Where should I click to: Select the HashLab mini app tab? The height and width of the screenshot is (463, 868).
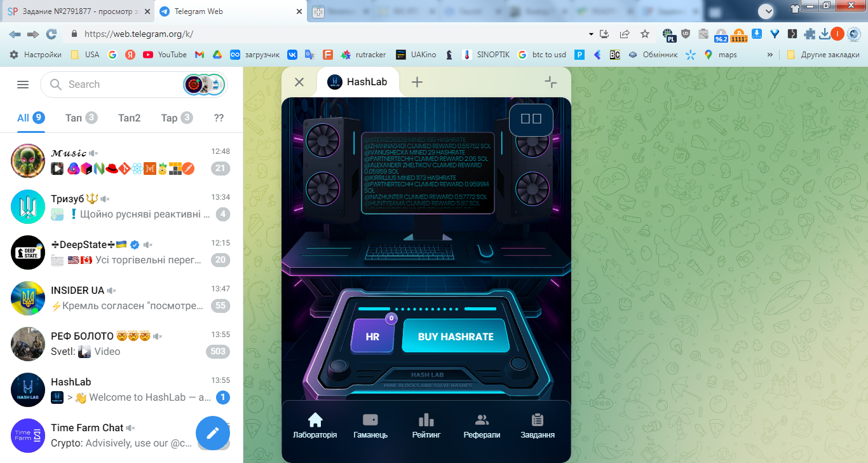(358, 82)
